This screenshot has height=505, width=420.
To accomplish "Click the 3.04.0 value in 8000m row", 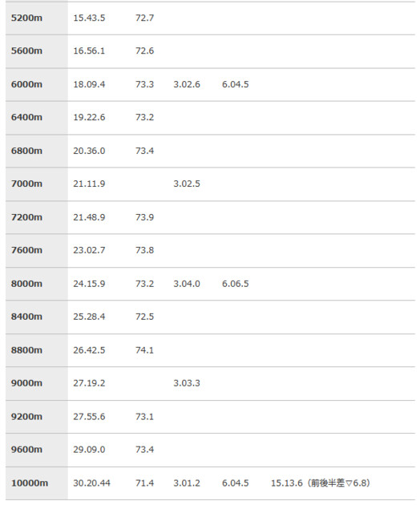I will [x=187, y=284].
